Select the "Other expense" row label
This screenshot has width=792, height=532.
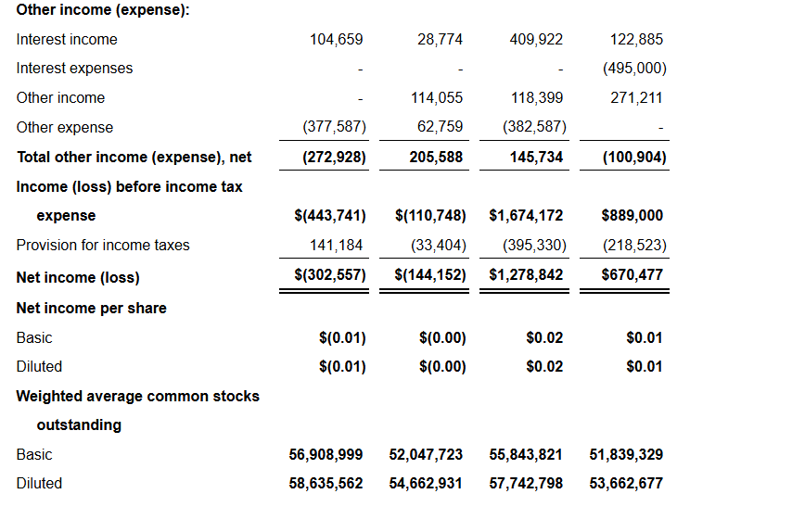pyautogui.click(x=65, y=128)
